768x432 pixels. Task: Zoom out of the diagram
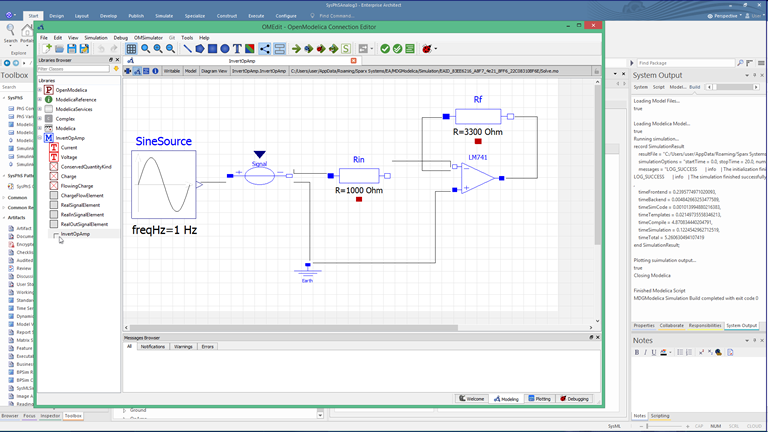click(x=170, y=48)
